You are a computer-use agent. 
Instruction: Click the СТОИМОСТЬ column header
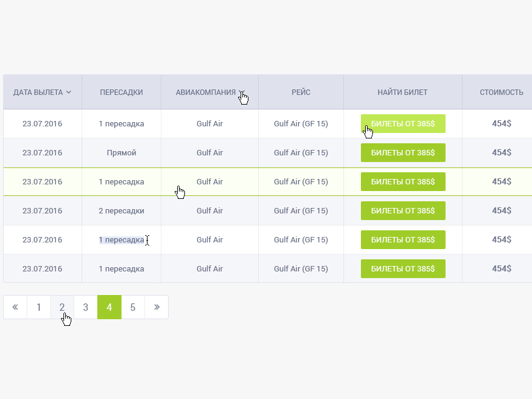click(501, 92)
